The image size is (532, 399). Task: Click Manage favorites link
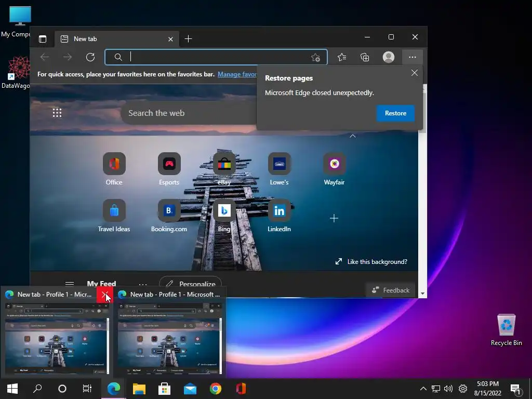237,74
